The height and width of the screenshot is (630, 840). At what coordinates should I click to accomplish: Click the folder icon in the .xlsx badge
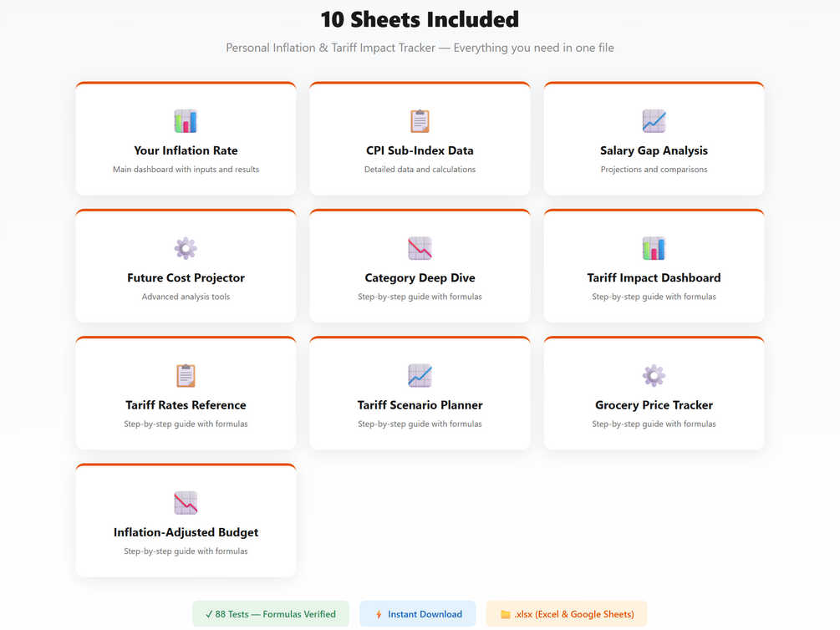(x=505, y=614)
